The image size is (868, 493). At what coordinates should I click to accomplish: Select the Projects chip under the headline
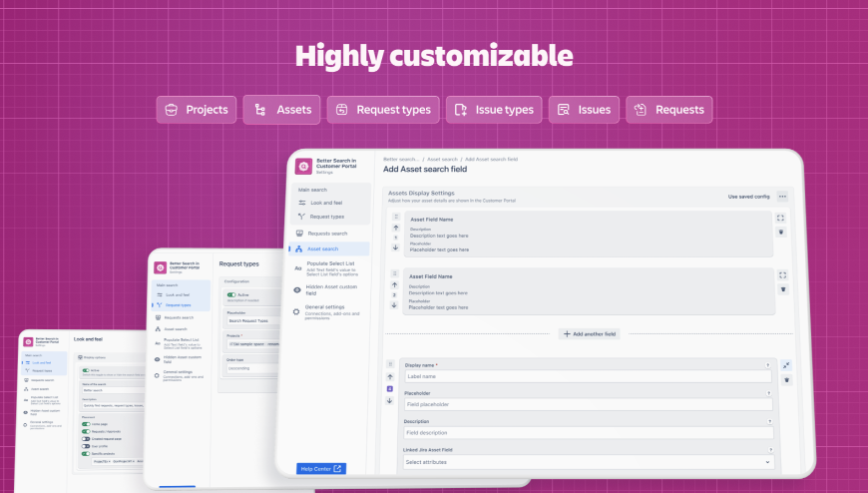pyautogui.click(x=197, y=110)
